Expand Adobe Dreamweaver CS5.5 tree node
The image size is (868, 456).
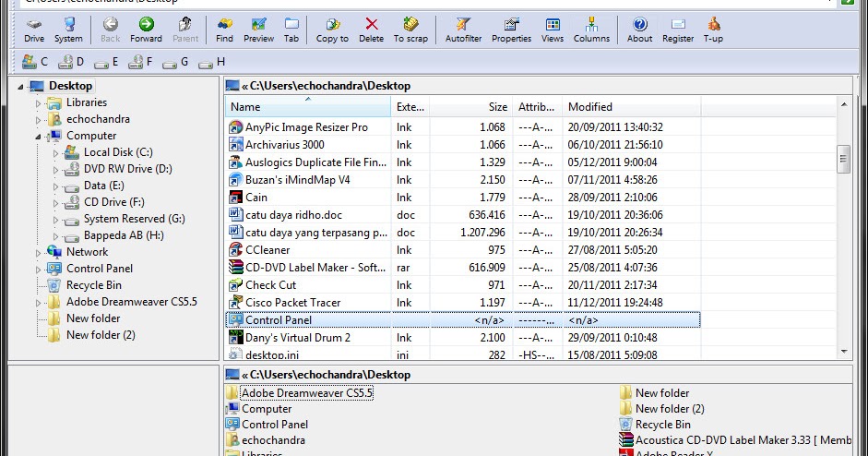[x=38, y=303]
